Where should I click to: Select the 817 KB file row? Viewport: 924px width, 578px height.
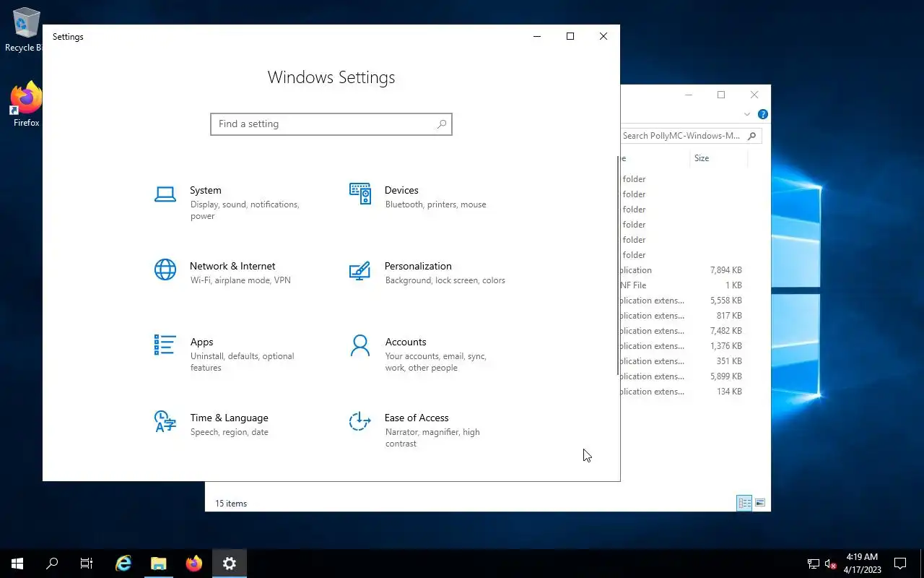pyautogui.click(x=684, y=316)
